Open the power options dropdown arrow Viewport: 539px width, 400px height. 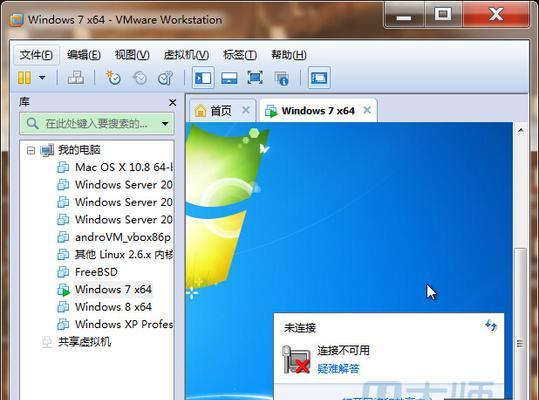pyautogui.click(x=42, y=78)
